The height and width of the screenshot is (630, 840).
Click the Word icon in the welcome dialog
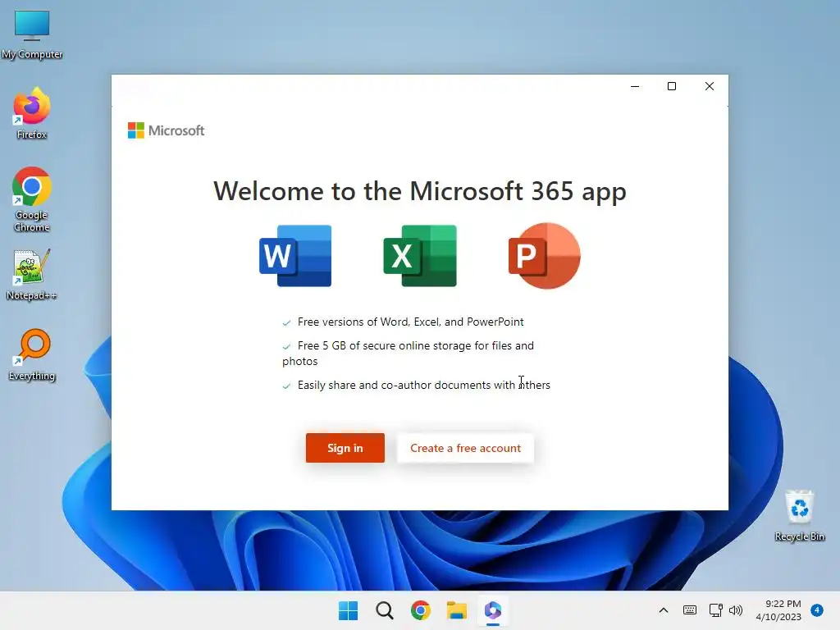pos(295,256)
